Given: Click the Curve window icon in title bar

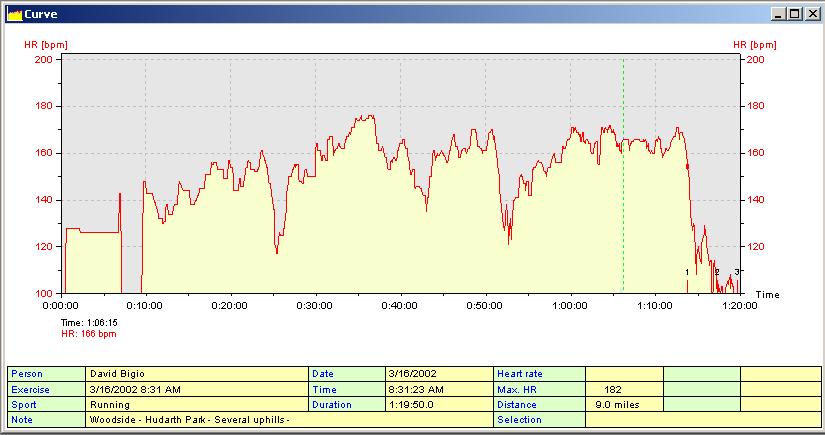Looking at the screenshot, I should (13, 14).
